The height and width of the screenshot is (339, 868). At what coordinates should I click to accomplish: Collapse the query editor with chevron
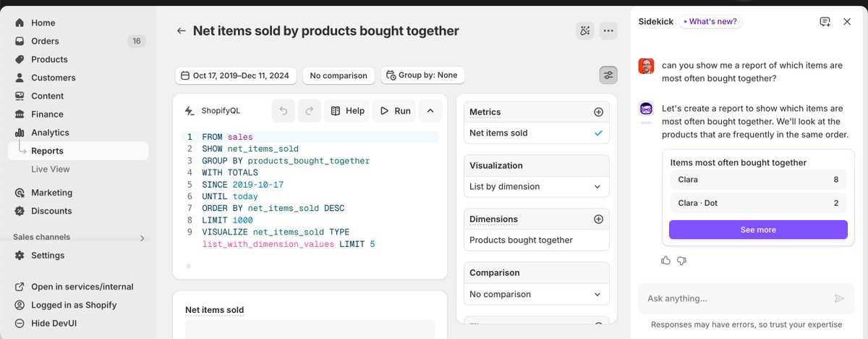430,111
